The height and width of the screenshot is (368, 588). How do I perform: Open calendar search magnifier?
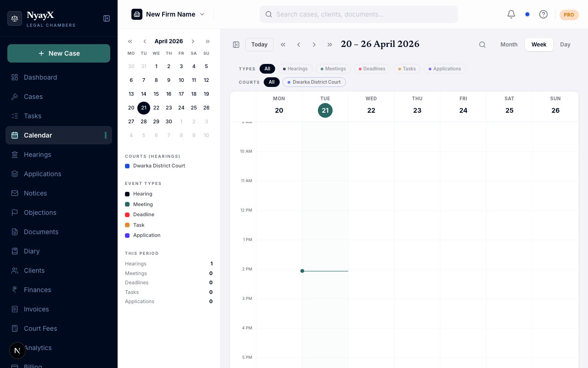click(482, 45)
